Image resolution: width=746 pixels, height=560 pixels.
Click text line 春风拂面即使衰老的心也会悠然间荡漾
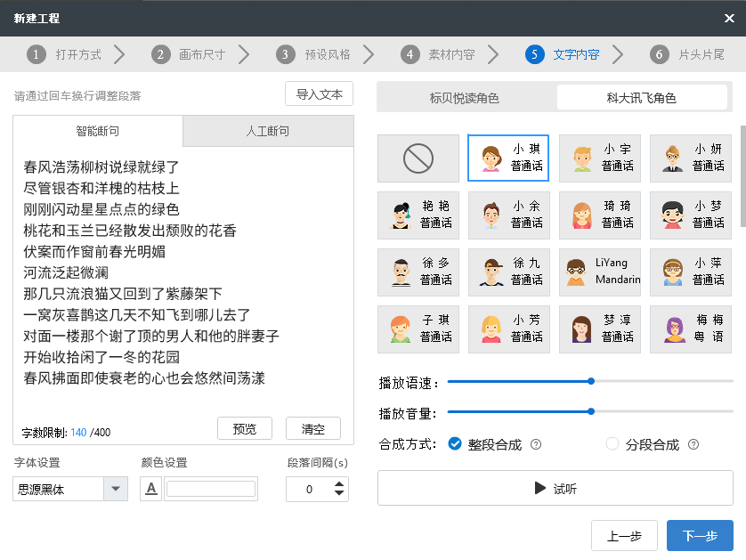point(144,378)
